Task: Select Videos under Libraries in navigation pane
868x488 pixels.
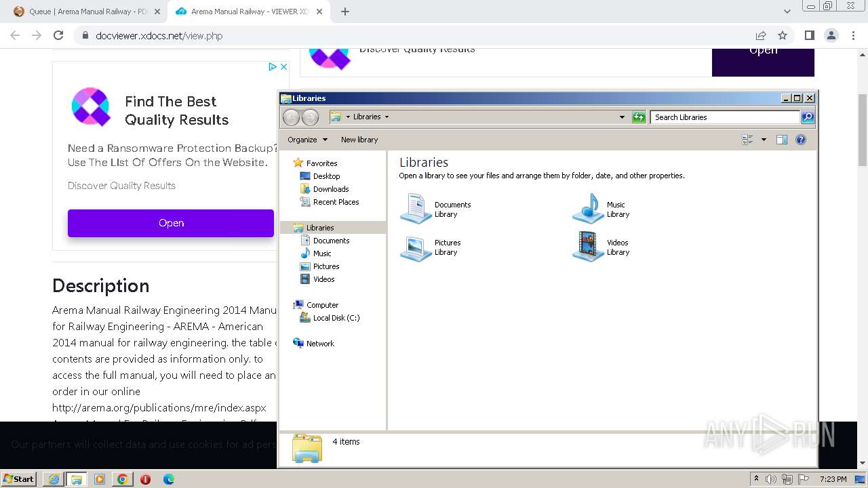Action: click(323, 279)
